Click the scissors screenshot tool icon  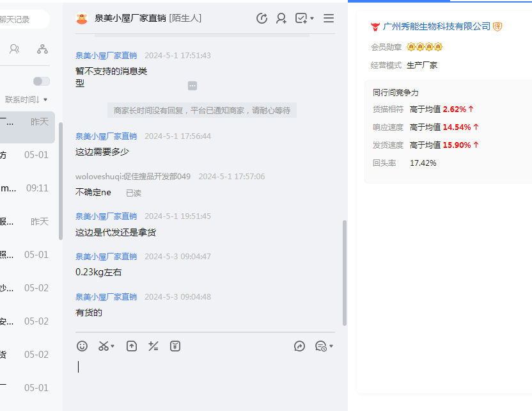(x=103, y=346)
